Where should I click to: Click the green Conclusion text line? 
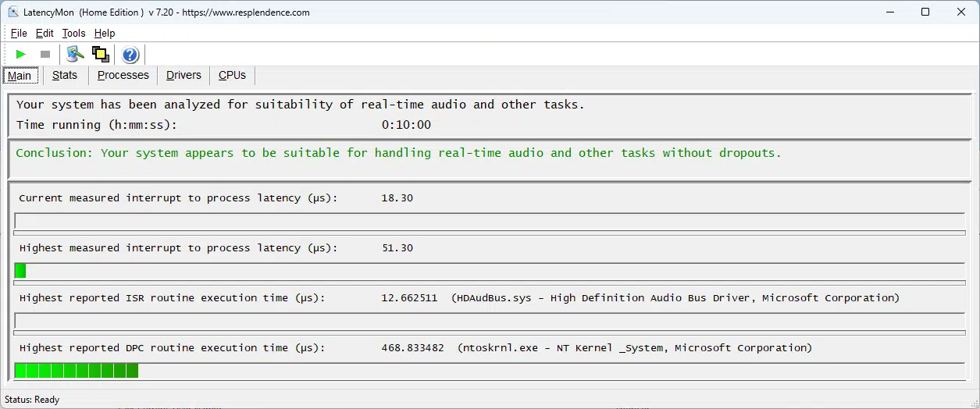(x=398, y=153)
